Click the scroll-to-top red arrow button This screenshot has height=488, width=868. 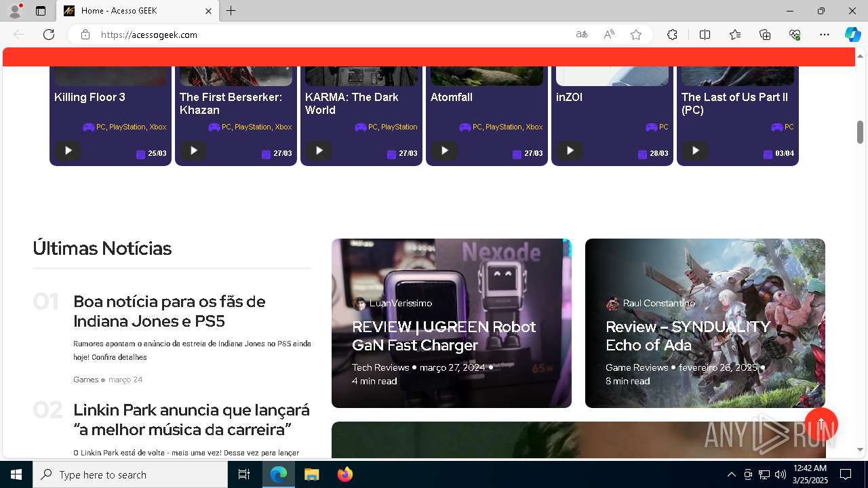821,424
